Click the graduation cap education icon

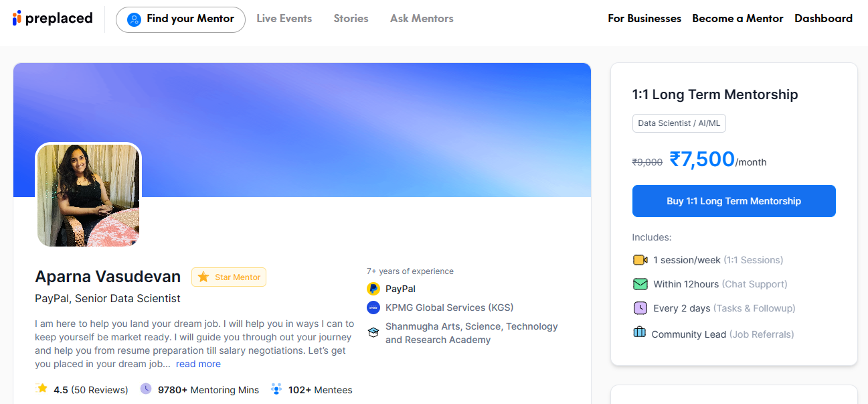(373, 332)
